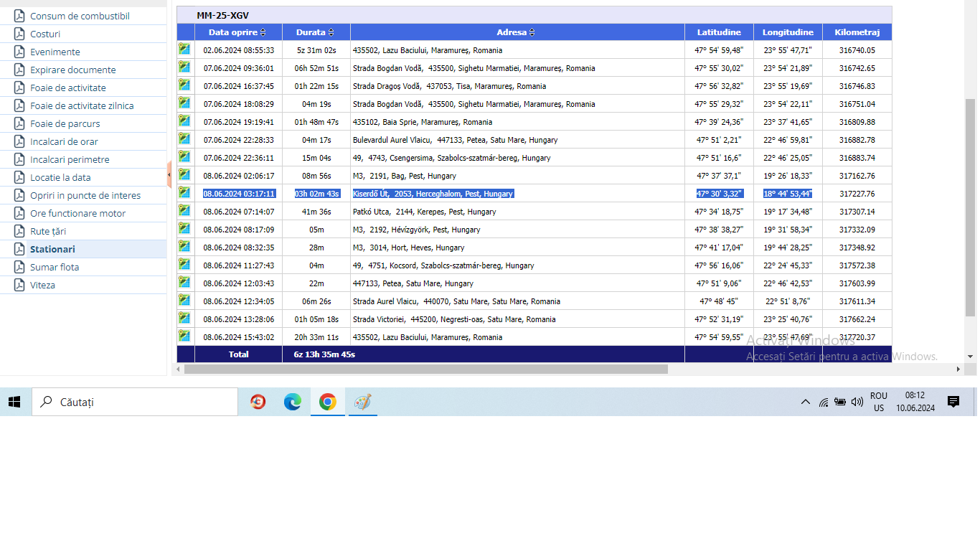The image size is (980, 551).
Task: Click PDF icon beside Evenimente report
Action: (19, 52)
